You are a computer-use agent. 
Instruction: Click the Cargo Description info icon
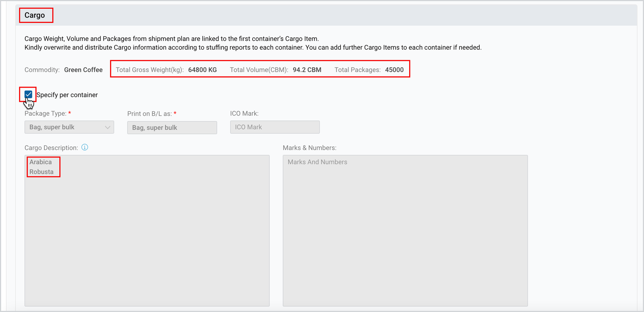[x=85, y=147]
